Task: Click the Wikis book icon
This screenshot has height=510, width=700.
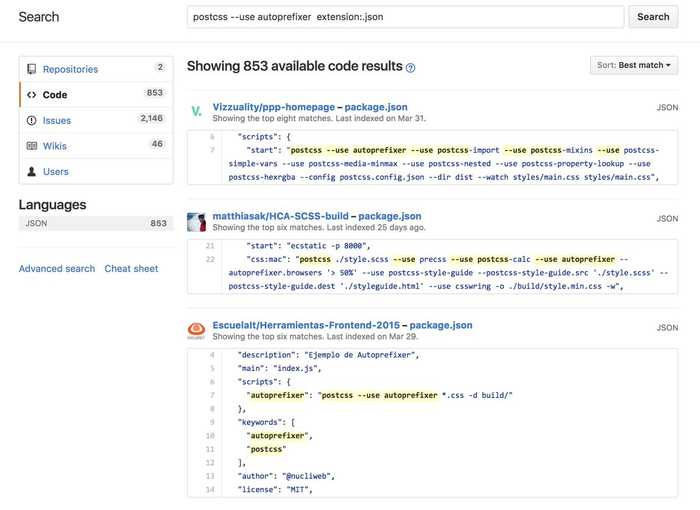Action: pos(32,146)
